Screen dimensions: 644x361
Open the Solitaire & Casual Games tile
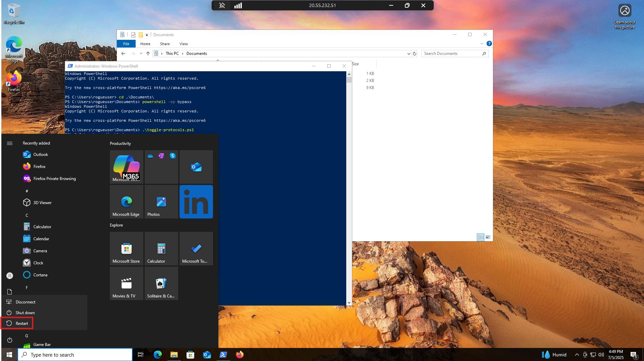161,283
